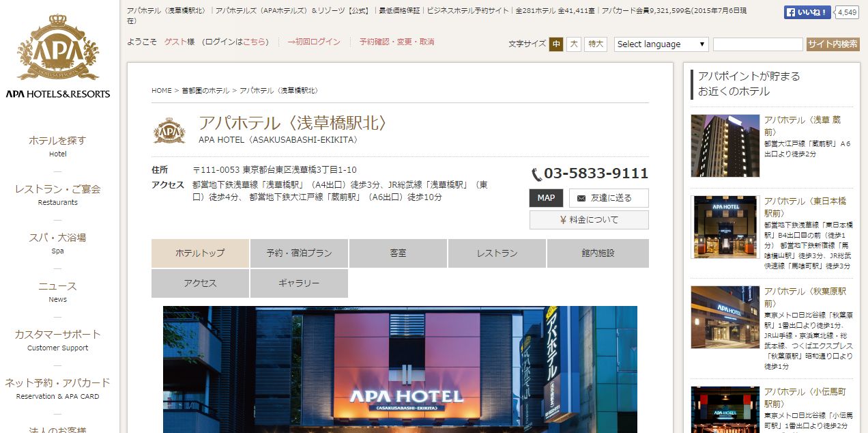Open the 館内施設 tab

pyautogui.click(x=598, y=253)
